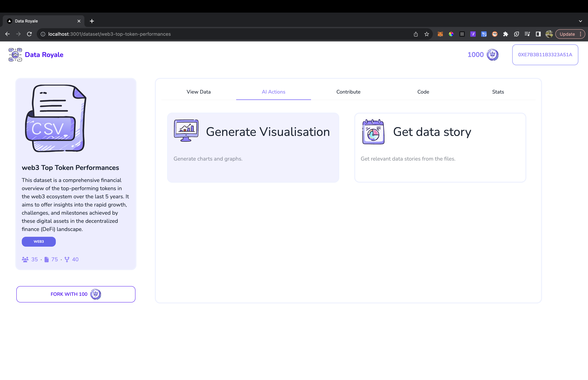Select the WEB3 tag pill
Image resolution: width=588 pixels, height=380 pixels.
39,242
